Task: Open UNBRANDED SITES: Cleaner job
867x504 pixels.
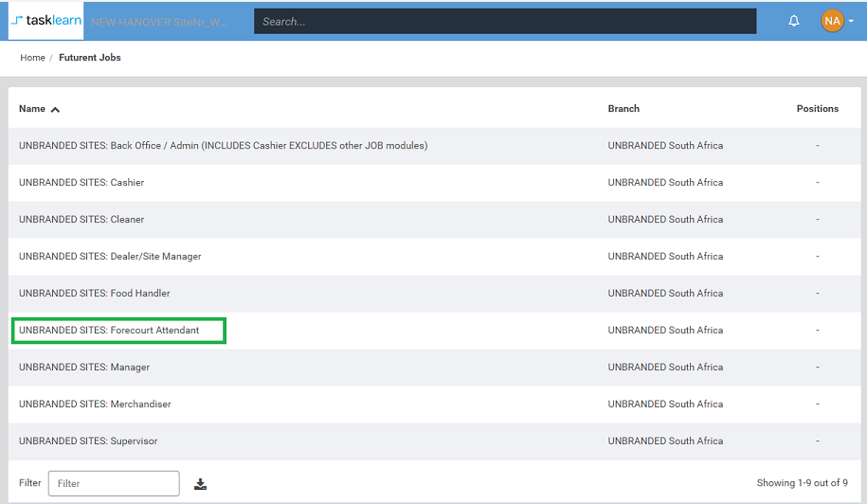Action: pyautogui.click(x=81, y=220)
